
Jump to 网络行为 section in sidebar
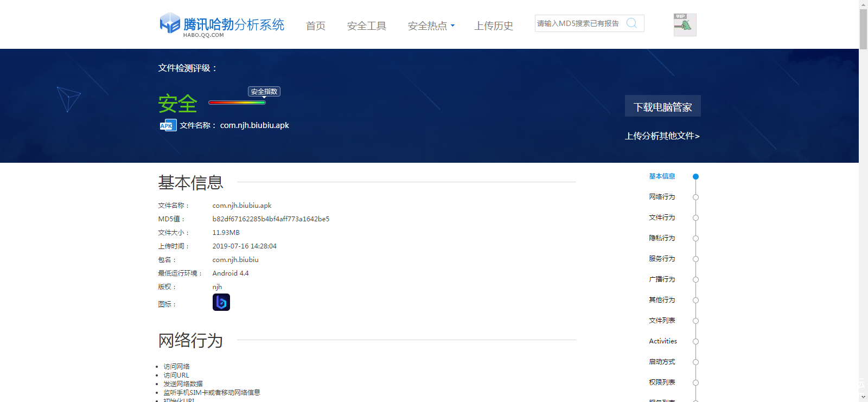(x=662, y=197)
